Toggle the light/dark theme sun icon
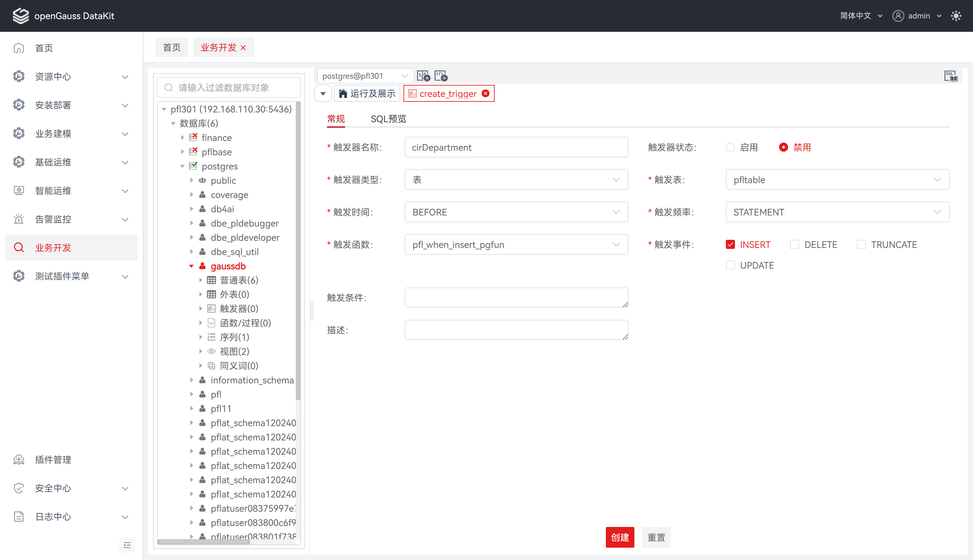Image resolution: width=973 pixels, height=560 pixels. click(x=956, y=16)
